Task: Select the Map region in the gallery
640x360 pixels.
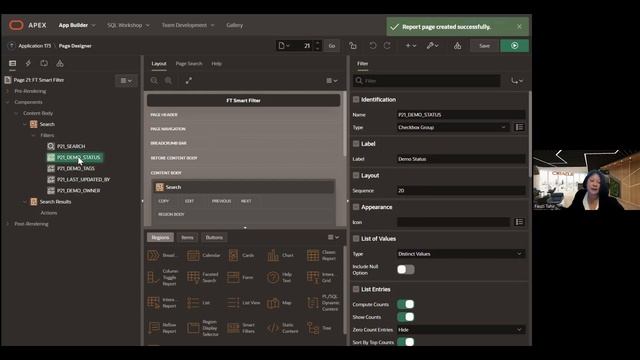Action: [280, 303]
